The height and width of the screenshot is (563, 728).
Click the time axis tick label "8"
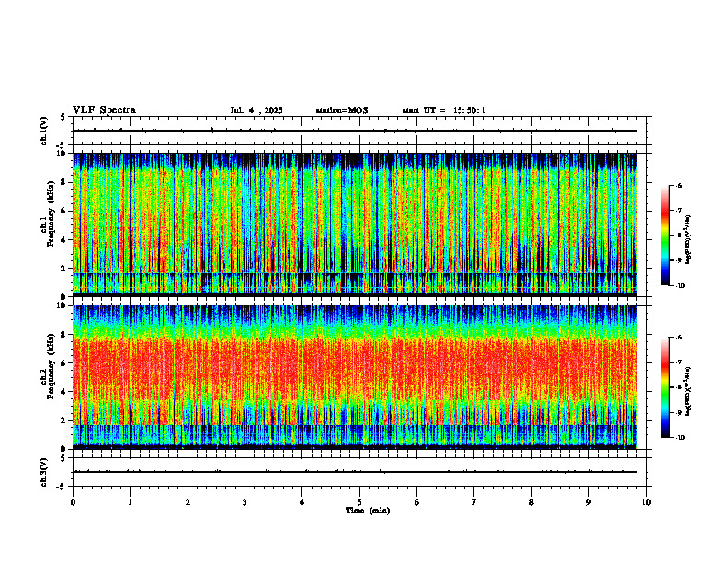click(531, 502)
